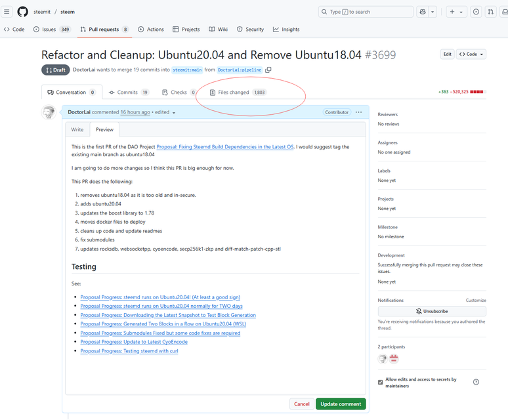Click the first participant avatar

pyautogui.click(x=383, y=358)
